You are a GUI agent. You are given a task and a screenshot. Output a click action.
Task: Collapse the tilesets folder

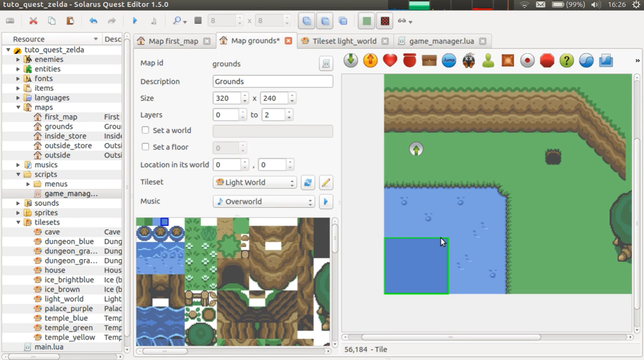click(x=18, y=222)
